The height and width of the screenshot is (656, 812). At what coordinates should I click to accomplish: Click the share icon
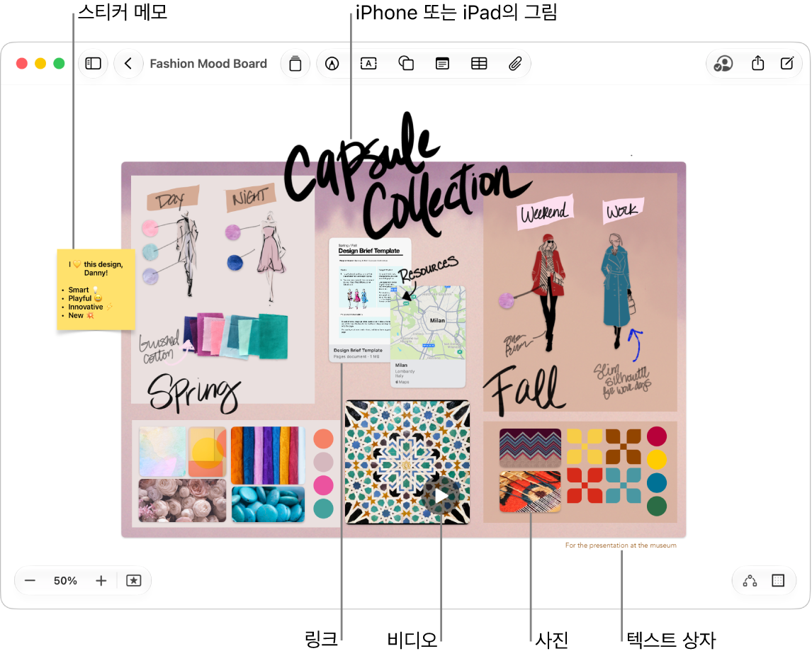click(x=757, y=63)
